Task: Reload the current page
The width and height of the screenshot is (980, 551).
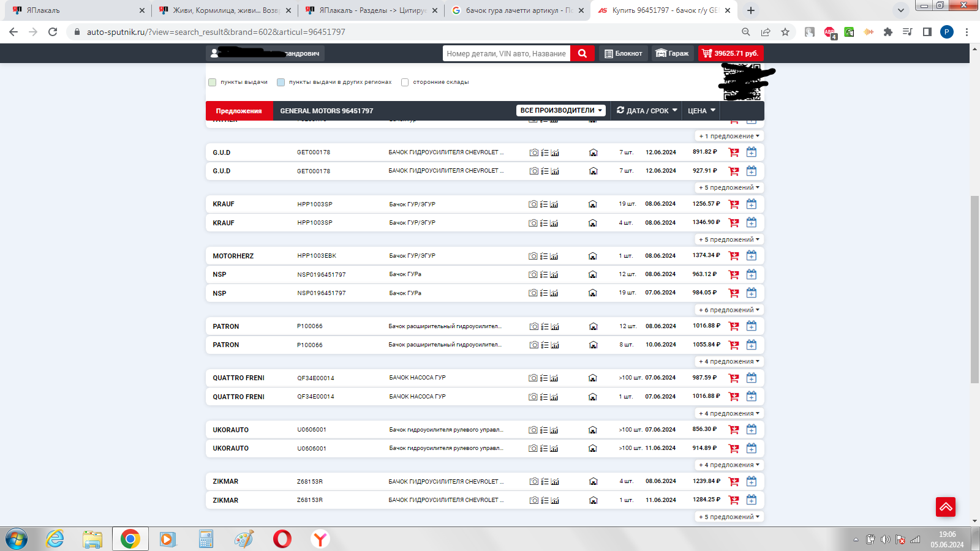Action: pyautogui.click(x=53, y=32)
